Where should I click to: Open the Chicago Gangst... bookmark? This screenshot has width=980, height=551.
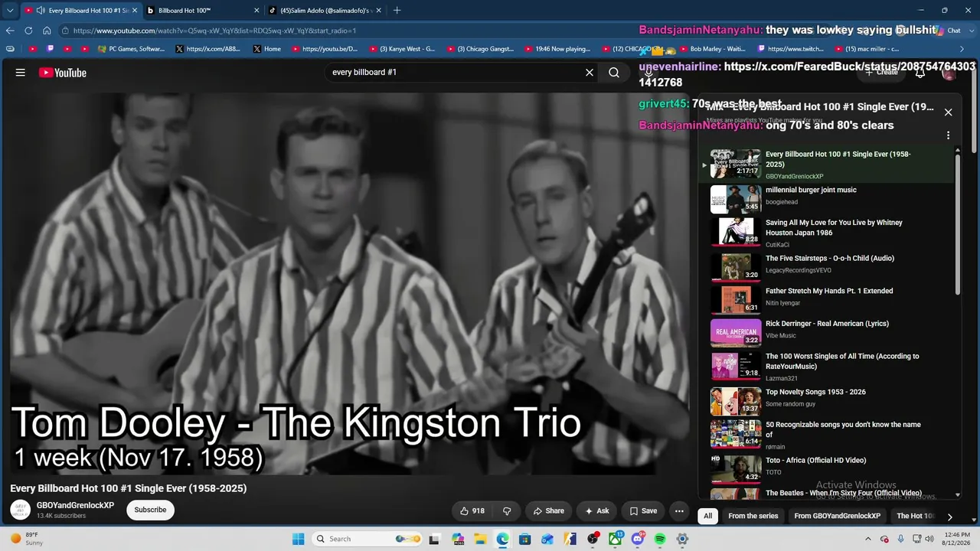point(479,49)
